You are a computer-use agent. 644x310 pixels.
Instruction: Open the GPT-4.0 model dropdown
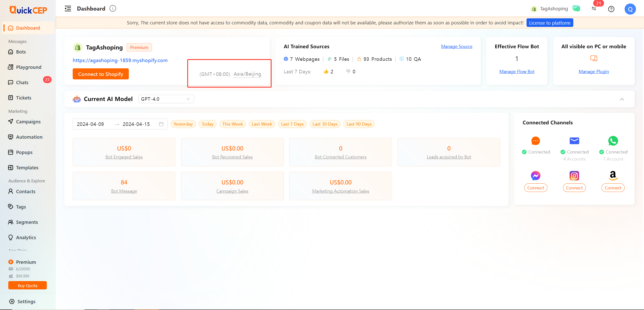tap(166, 99)
